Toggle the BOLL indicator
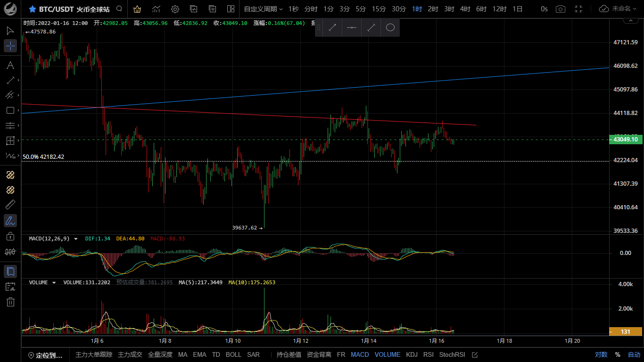Viewport: 644px width, 362px height. (x=233, y=354)
